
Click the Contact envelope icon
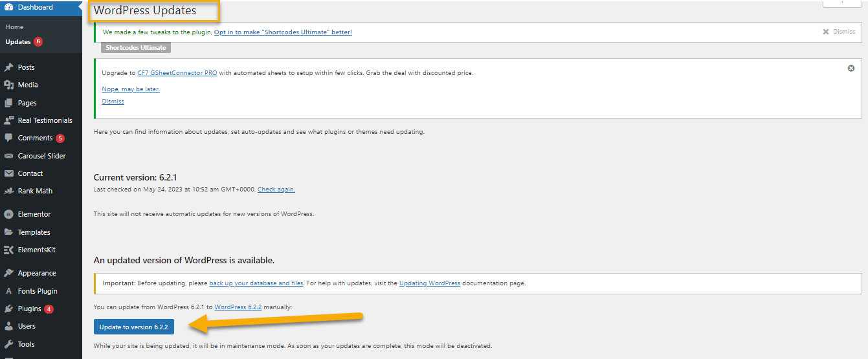tap(8, 173)
